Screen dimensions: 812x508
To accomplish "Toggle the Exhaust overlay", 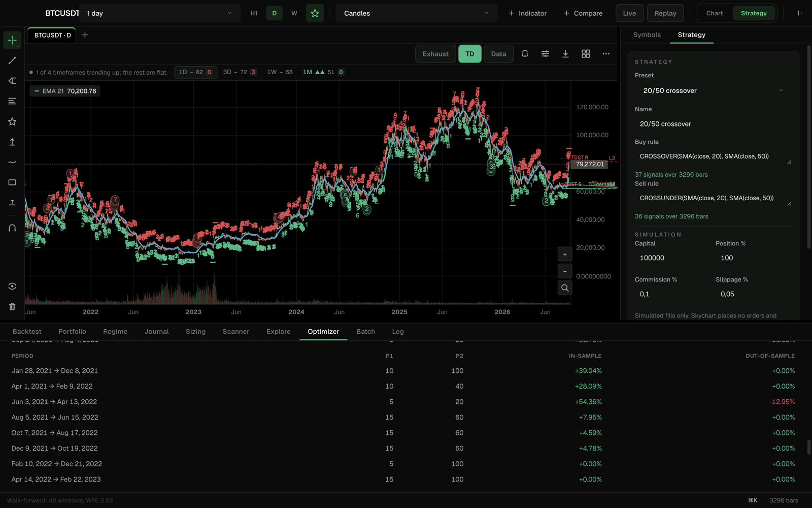I will (435, 54).
